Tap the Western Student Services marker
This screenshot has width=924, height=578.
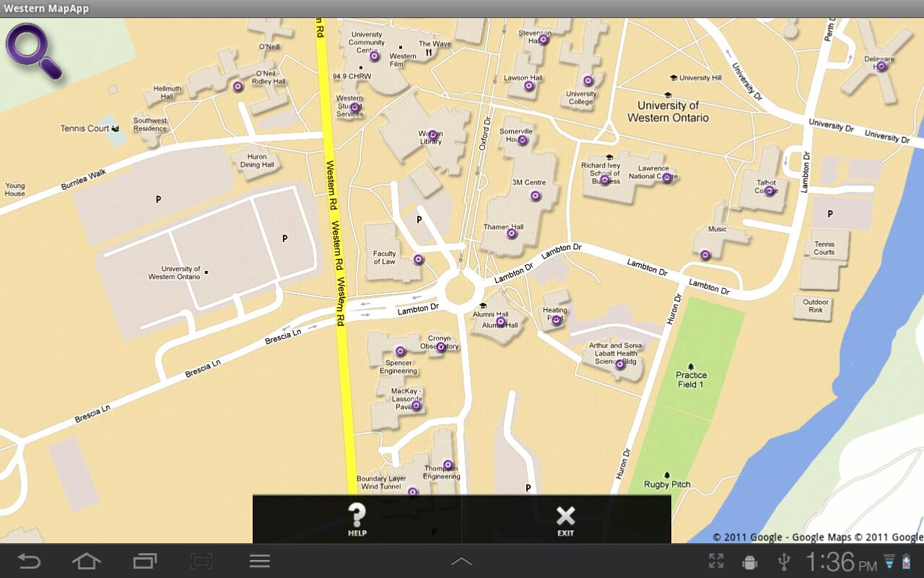click(x=354, y=108)
